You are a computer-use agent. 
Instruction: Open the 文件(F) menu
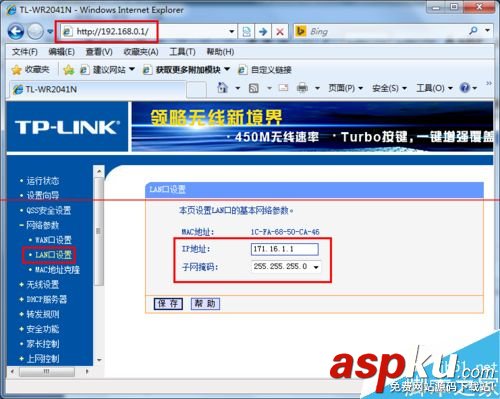(x=25, y=52)
